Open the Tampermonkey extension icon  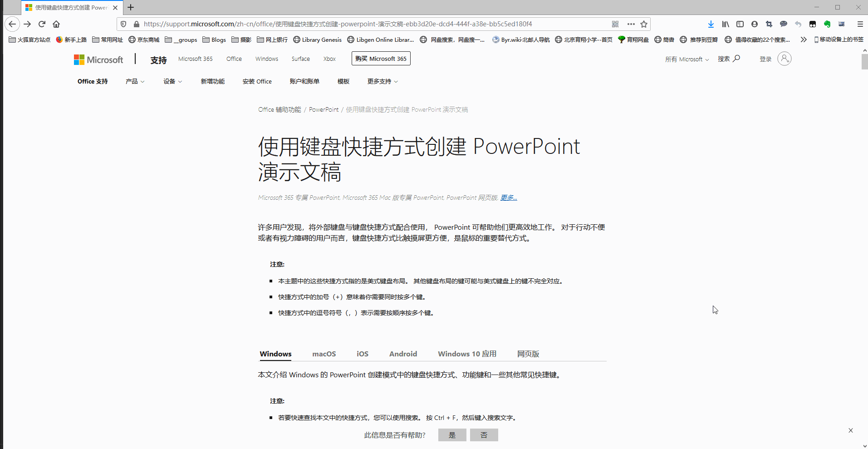pyautogui.click(x=813, y=24)
